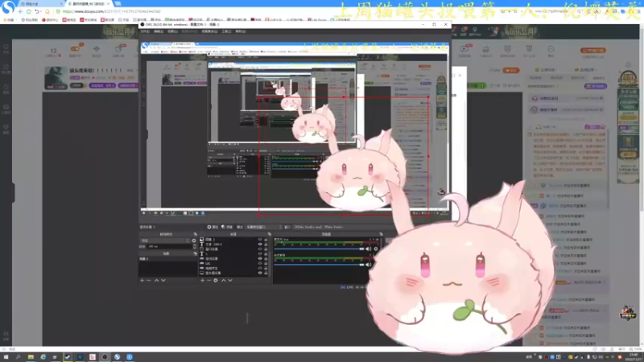Open scene transition type dropdown
644x362 pixels.
pyautogui.click(x=165, y=241)
